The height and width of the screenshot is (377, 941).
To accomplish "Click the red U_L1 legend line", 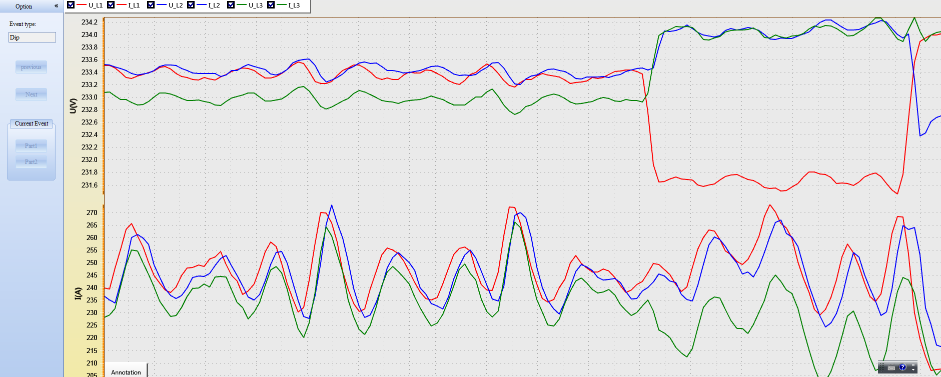I will (x=82, y=5).
